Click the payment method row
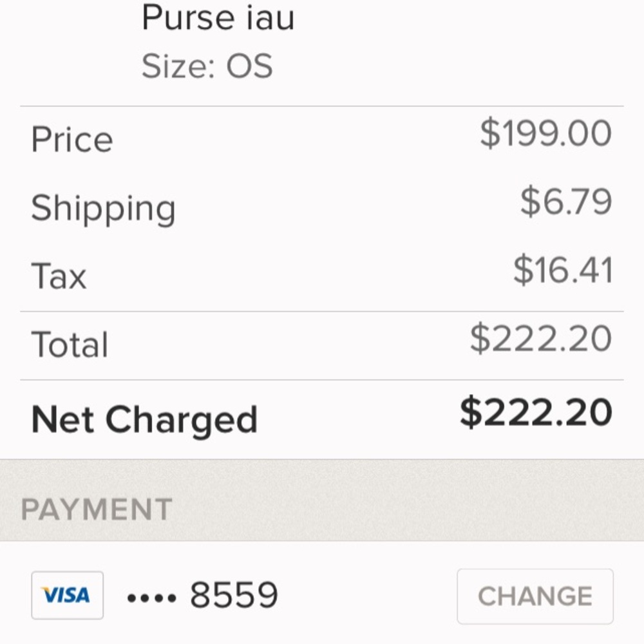Screen dimensions: 644x644 tap(322, 595)
